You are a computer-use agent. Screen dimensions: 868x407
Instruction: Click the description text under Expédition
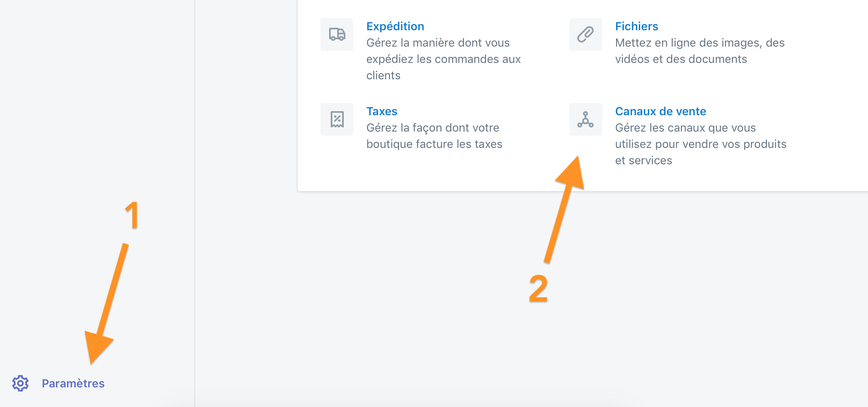[443, 59]
